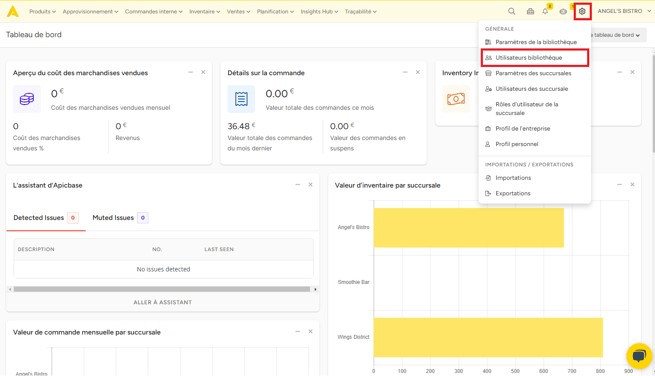
Task: Click the Angel's Bistro inventory bar
Action: pyautogui.click(x=469, y=228)
